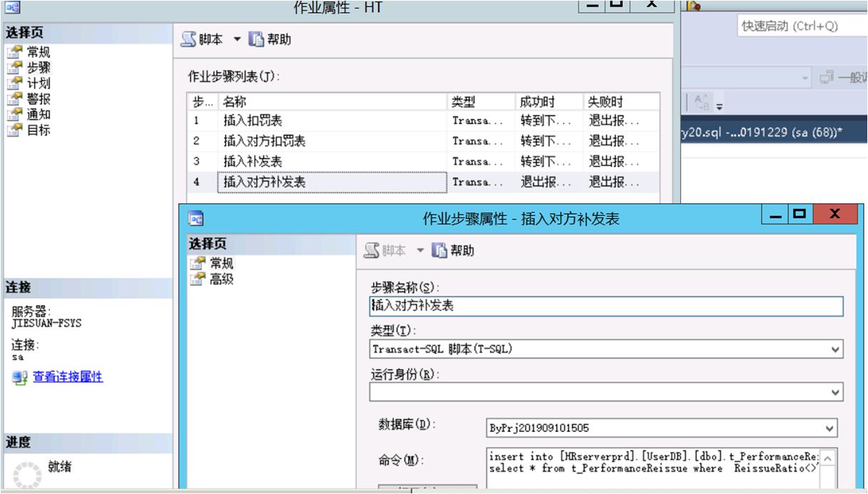Expand the 运行身份 run-as dropdown
The image size is (868, 494).
pyautogui.click(x=835, y=392)
